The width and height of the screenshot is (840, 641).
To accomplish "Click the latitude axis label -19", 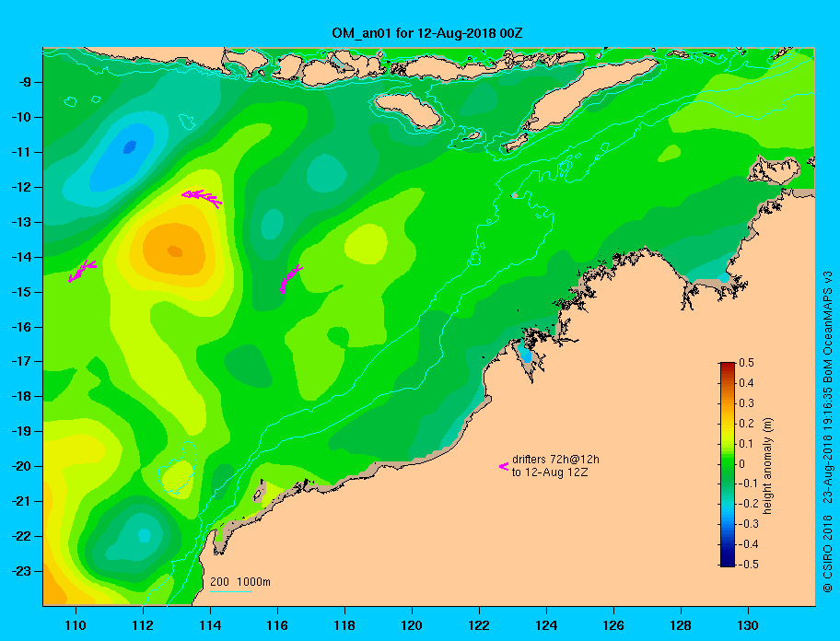I will (21, 431).
